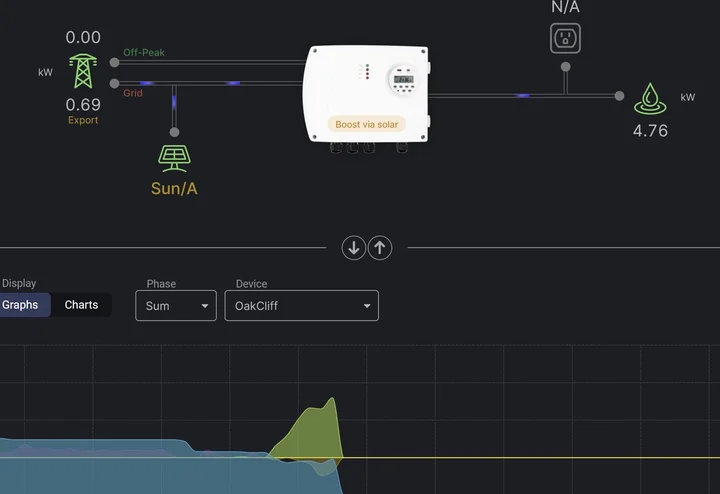720x494 pixels.
Task: Open the Device dropdown showing OakCliff
Action: [x=300, y=306]
